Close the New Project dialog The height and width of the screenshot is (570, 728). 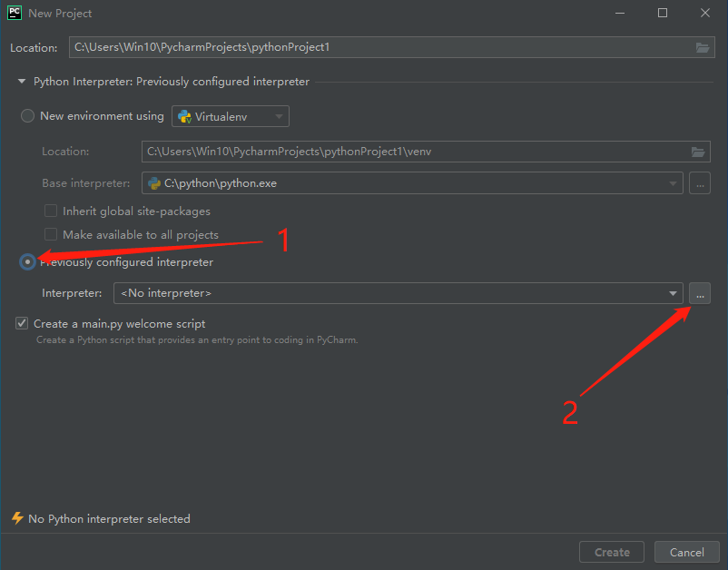coord(704,13)
